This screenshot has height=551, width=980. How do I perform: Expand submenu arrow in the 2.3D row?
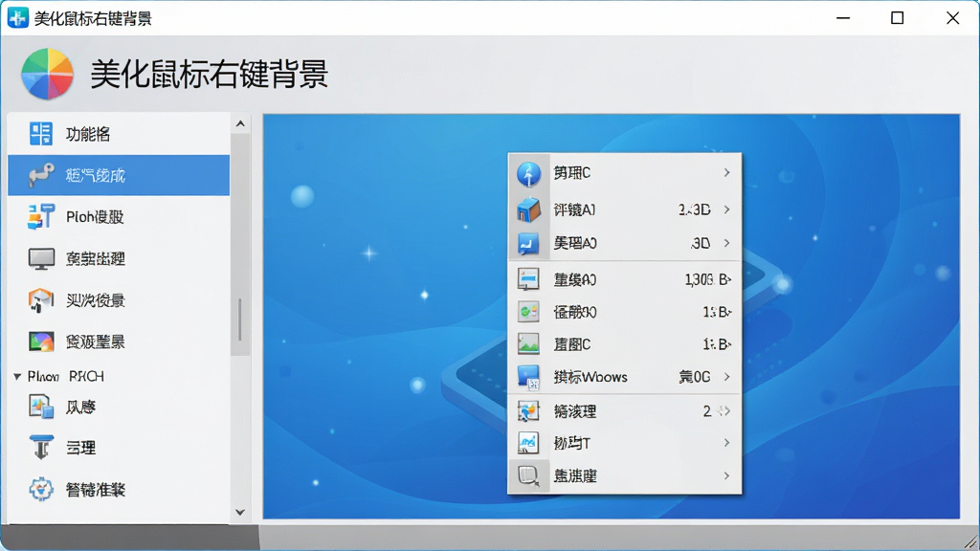click(x=727, y=209)
